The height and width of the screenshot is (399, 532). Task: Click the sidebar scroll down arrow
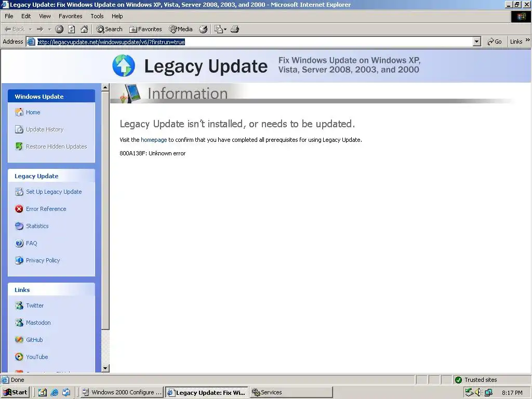pos(105,368)
